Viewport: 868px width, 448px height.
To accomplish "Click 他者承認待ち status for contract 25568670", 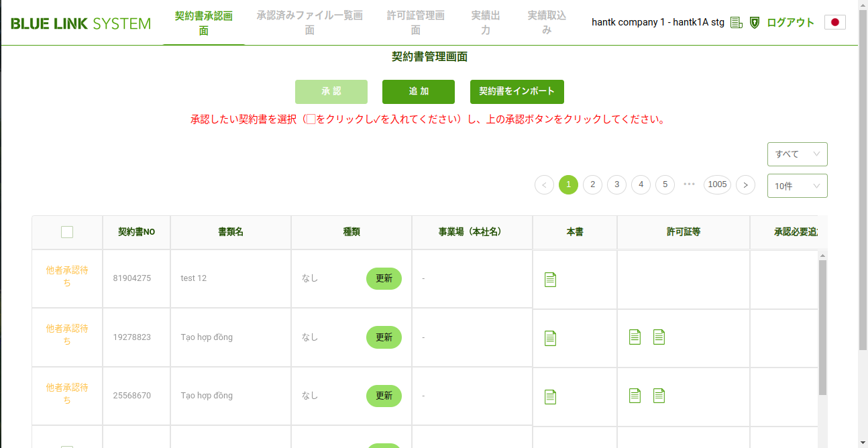I will point(67,394).
